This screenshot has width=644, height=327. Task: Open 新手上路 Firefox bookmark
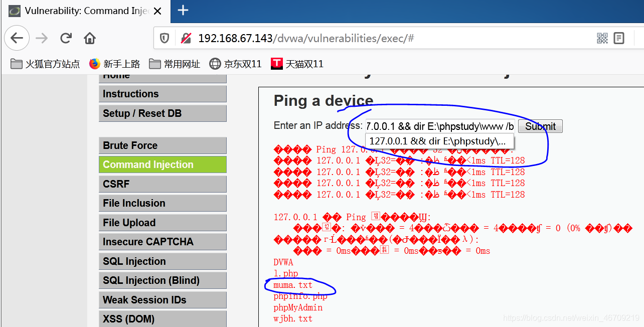(115, 64)
